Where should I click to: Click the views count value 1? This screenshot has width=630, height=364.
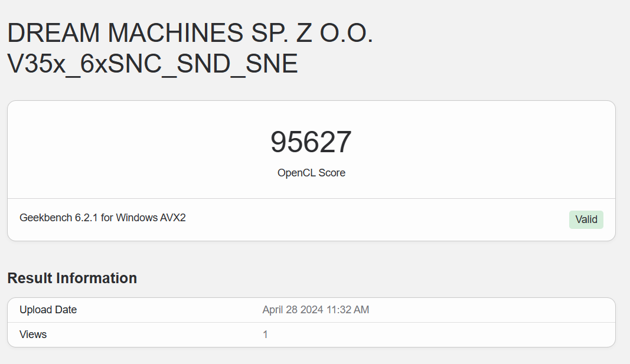(x=266, y=335)
